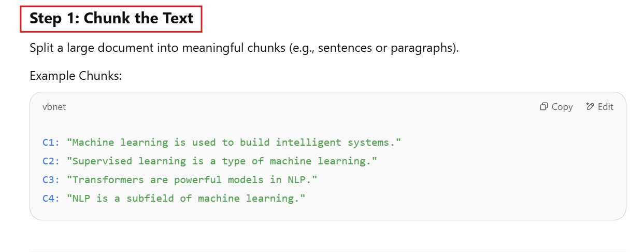Click the horizontal divider below code block

(x=327, y=251)
